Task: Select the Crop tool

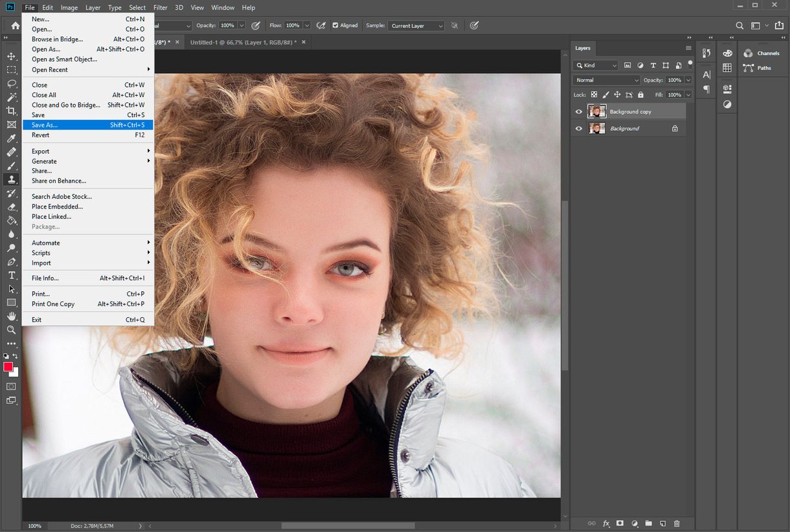Action: pyautogui.click(x=11, y=111)
